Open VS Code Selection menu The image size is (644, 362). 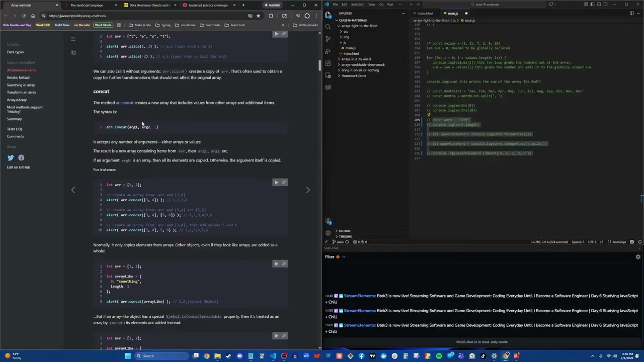coord(357,5)
